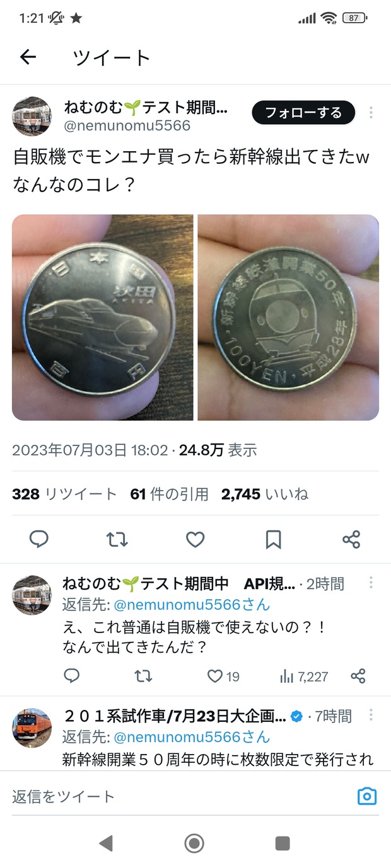Tap the 返信をツイート input field

[x=180, y=796]
